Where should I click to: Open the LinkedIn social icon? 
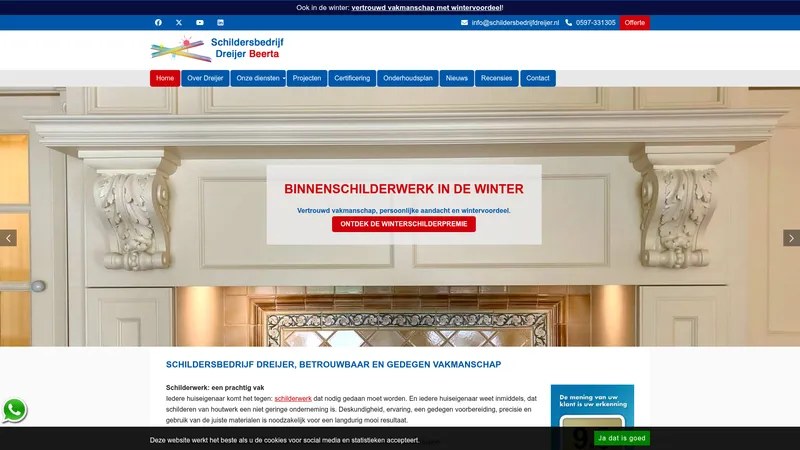coord(220,22)
